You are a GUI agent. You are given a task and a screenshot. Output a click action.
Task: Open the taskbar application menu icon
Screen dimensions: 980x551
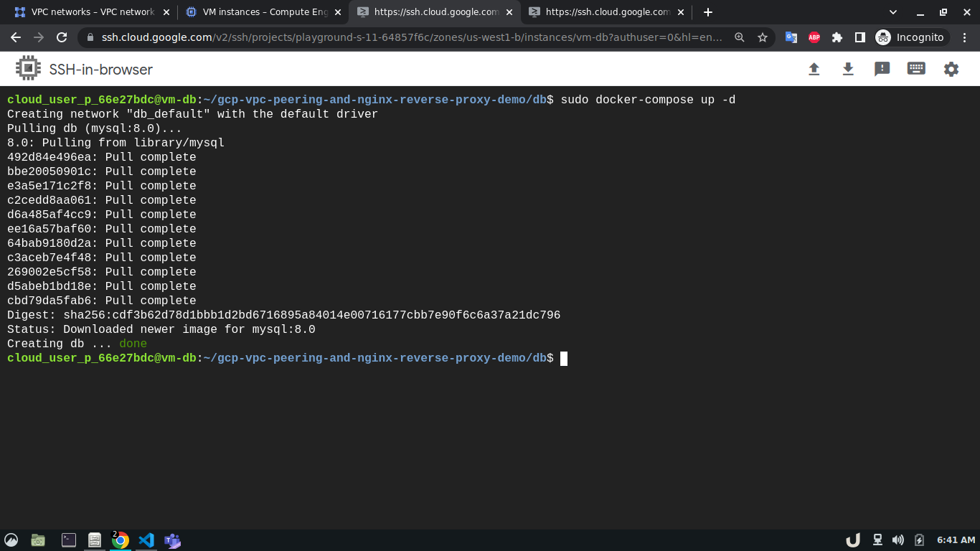pyautogui.click(x=11, y=540)
